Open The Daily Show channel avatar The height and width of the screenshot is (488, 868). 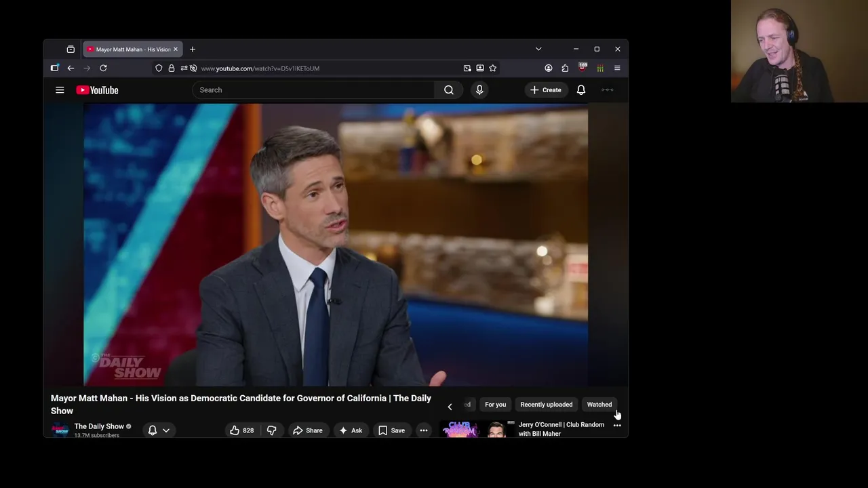tap(60, 430)
